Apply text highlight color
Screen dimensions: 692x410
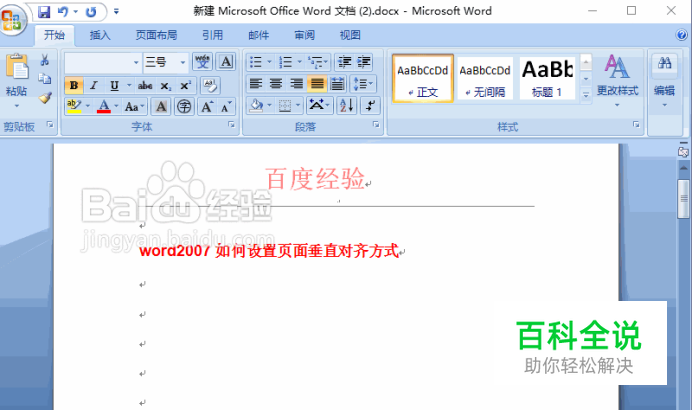[x=74, y=106]
